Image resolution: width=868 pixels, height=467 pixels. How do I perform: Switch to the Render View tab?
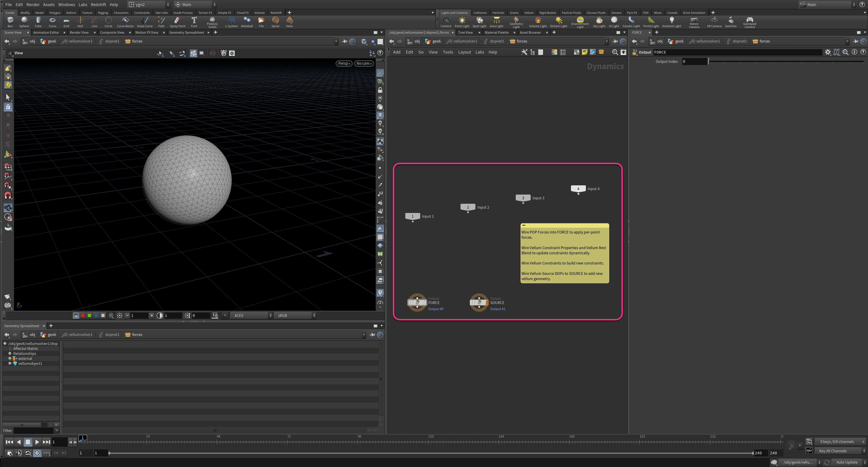pos(79,32)
